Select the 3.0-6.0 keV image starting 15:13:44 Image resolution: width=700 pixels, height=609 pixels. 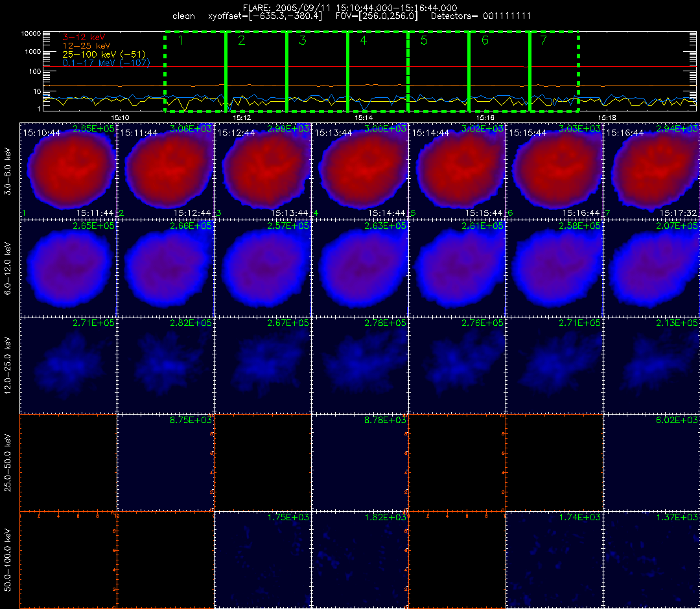(360, 171)
